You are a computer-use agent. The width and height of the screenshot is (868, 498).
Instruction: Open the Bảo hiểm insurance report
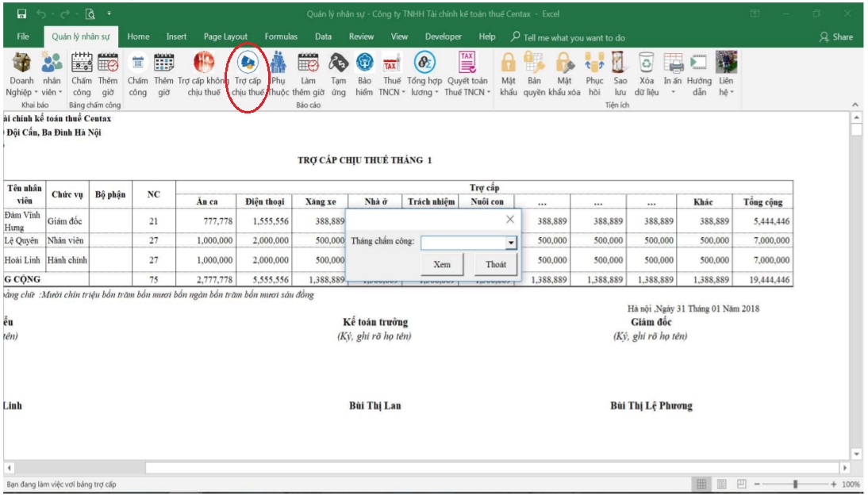tap(364, 63)
